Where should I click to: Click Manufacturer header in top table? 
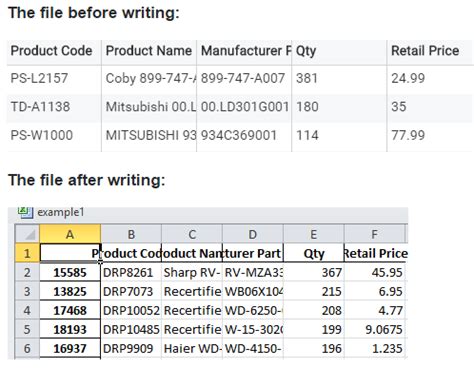coord(246,51)
